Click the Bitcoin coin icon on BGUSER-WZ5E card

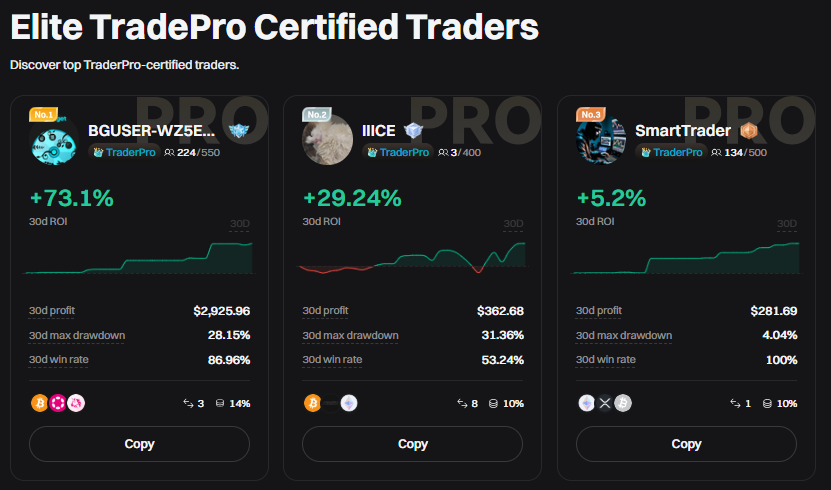(39, 403)
